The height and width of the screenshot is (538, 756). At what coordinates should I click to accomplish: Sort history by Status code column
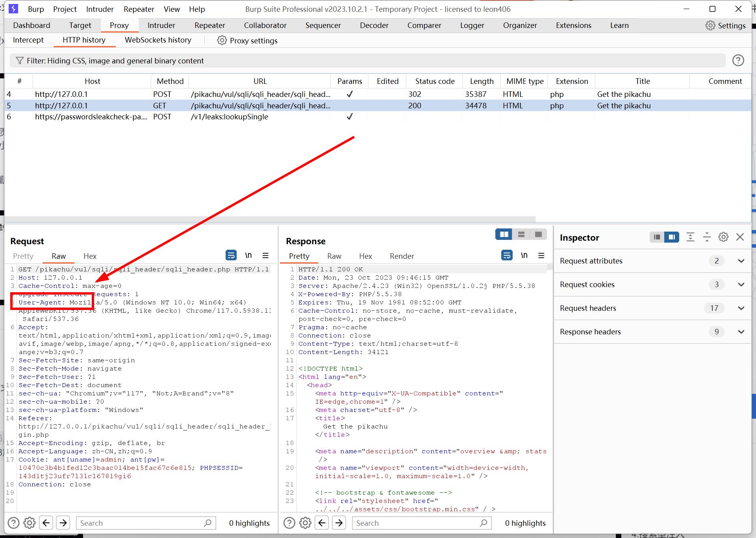click(435, 81)
